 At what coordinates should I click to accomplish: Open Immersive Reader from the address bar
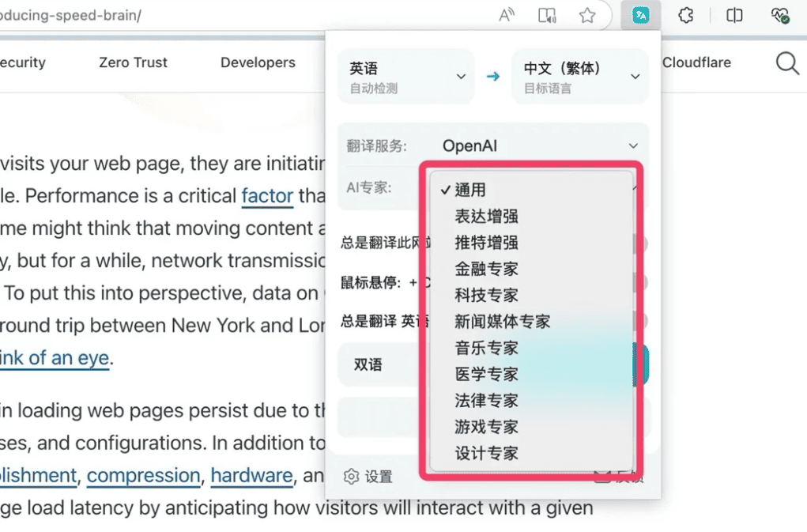click(547, 15)
